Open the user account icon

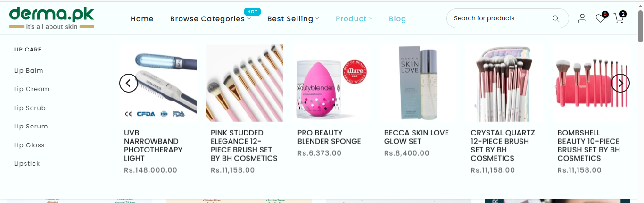(x=582, y=18)
